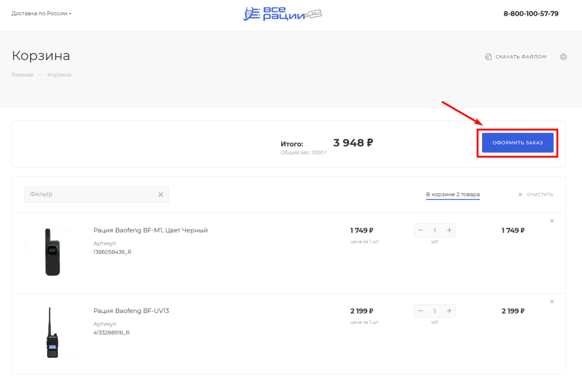The height and width of the screenshot is (392, 582).
Task: Call phone number 8-800-100-57-79
Action: point(531,14)
